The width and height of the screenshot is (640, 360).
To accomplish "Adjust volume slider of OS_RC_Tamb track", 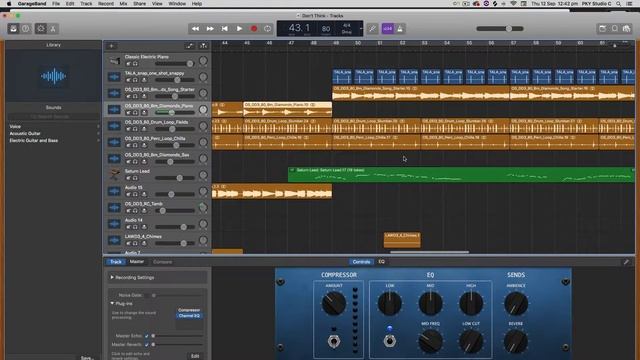I will click(175, 211).
